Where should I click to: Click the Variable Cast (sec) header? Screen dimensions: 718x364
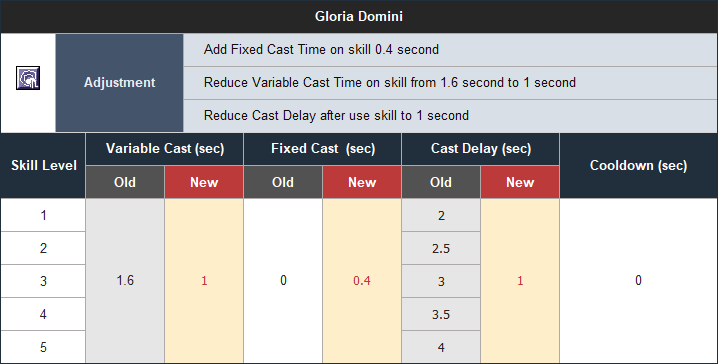(x=165, y=149)
